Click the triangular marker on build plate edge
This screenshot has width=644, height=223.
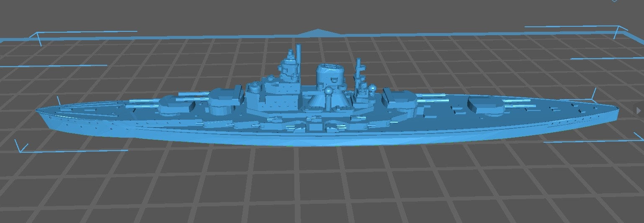coord(318,31)
